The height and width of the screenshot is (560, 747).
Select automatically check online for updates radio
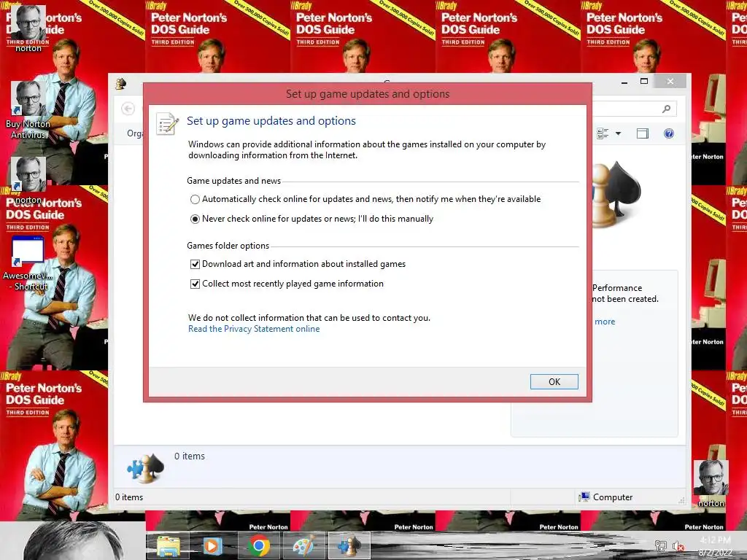coord(195,199)
